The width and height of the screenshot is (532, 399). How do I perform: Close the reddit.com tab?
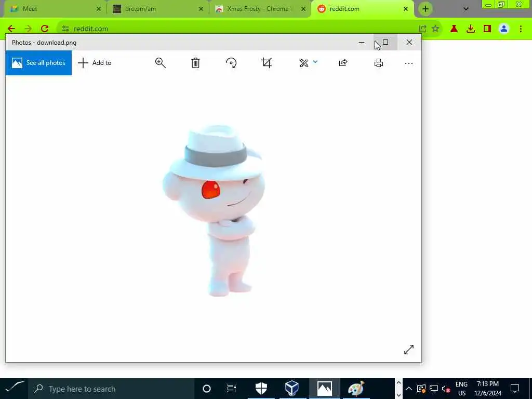coord(405,9)
